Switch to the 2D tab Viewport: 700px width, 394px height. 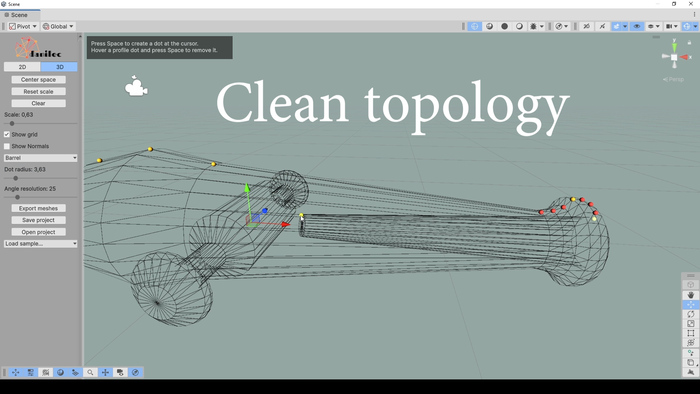(22, 67)
